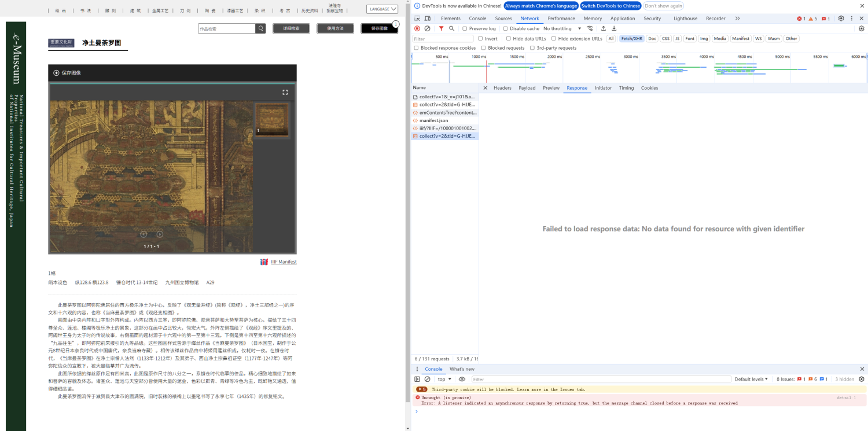Click the 作品检索 search field
Image resolution: width=868 pixels, height=431 pixels.
227,28
